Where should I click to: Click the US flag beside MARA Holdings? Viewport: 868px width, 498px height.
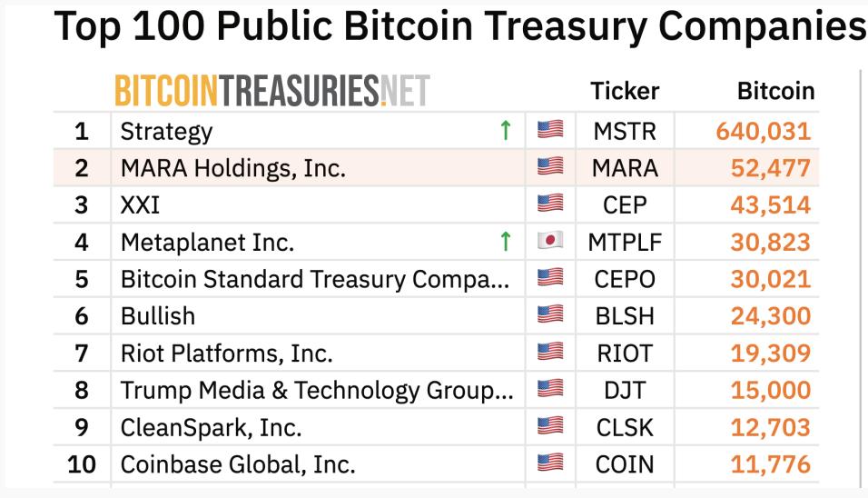click(550, 168)
